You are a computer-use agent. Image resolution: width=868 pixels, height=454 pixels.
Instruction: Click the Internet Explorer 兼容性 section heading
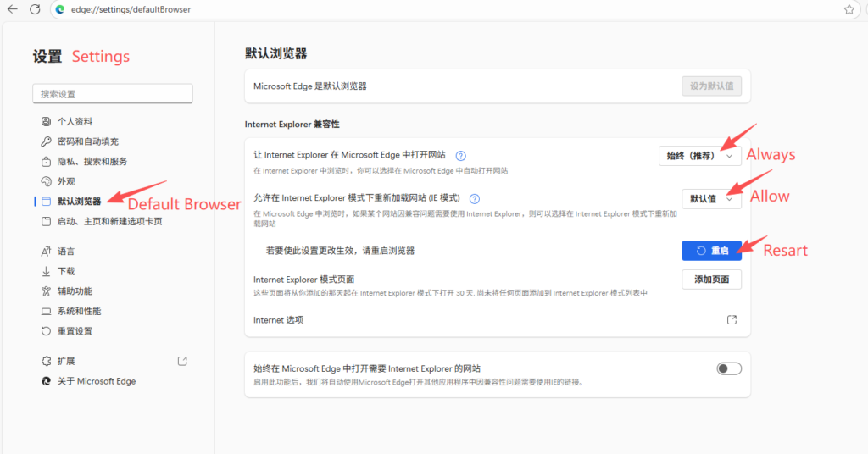pyautogui.click(x=292, y=124)
